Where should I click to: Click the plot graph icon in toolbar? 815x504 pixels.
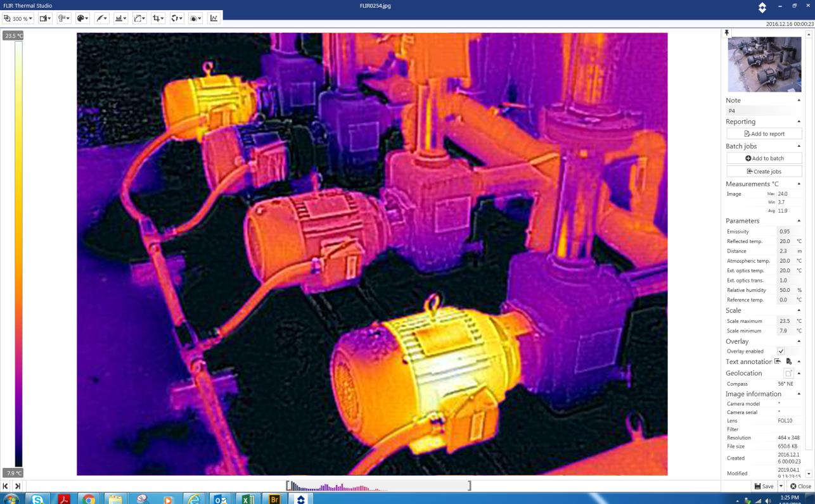[x=214, y=18]
